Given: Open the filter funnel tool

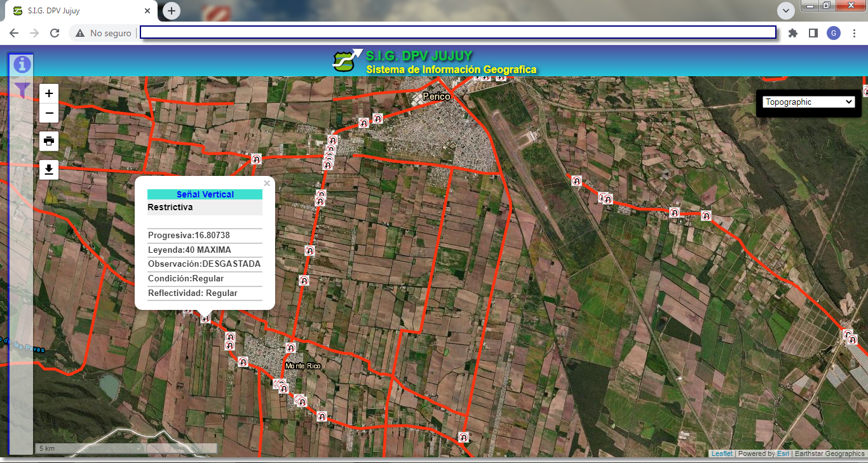Looking at the screenshot, I should (x=22, y=90).
